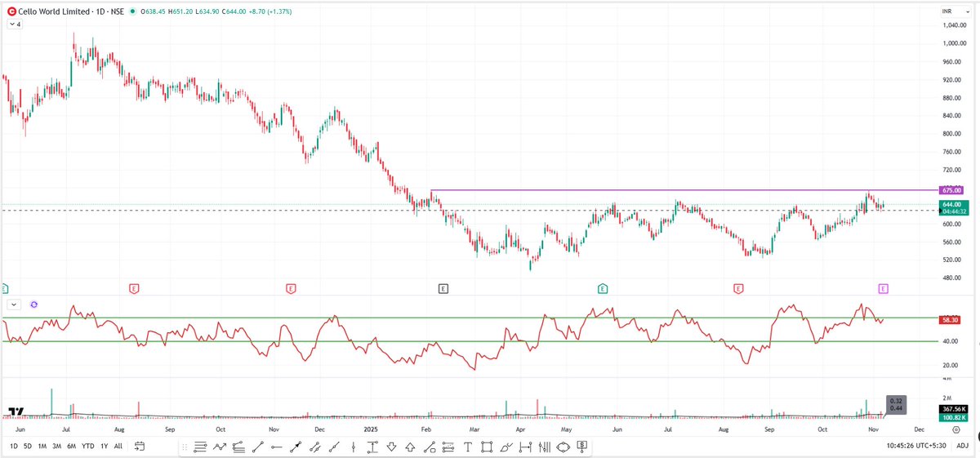Click the Cello World red symbol logo
The image size is (980, 458).
click(11, 11)
